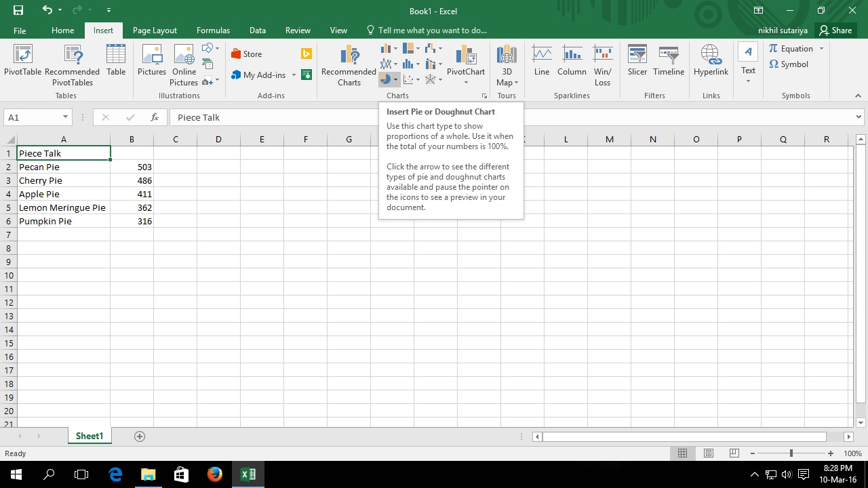Switch to the Data tab

tap(257, 30)
